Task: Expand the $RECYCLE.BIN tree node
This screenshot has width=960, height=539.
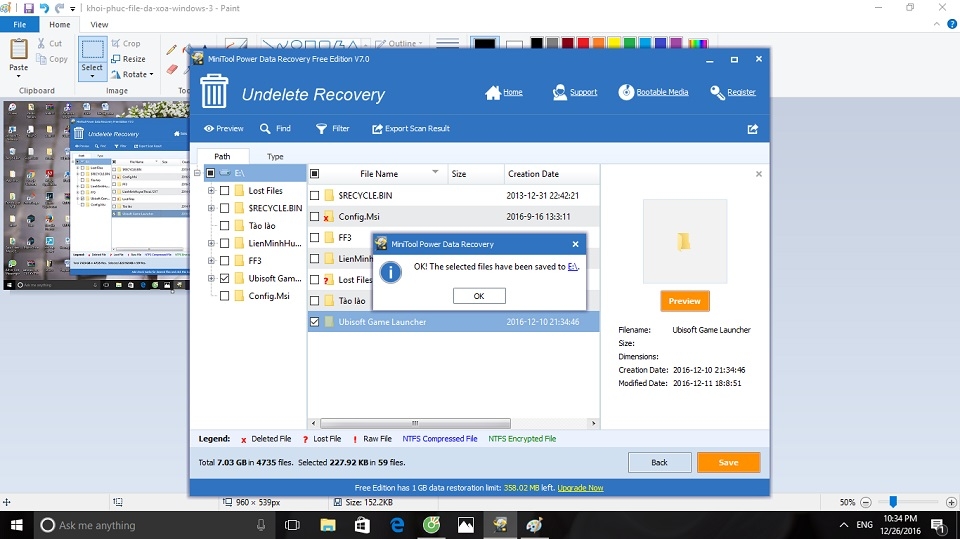Action: point(211,208)
